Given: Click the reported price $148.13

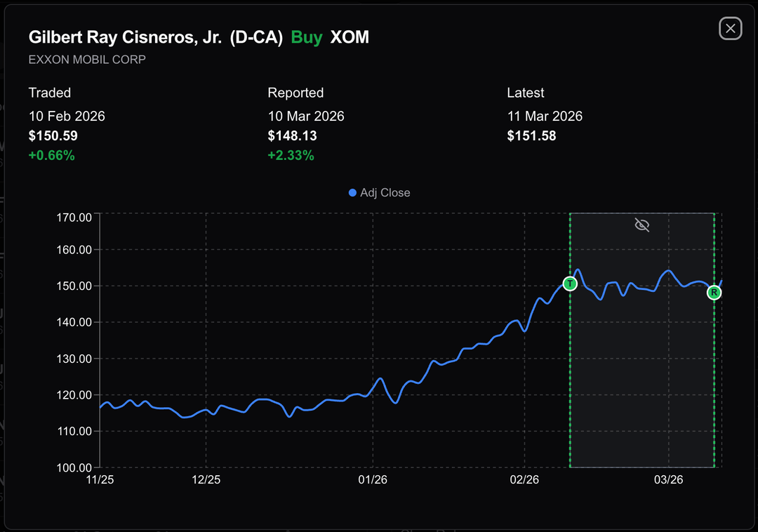Looking at the screenshot, I should click(x=293, y=135).
